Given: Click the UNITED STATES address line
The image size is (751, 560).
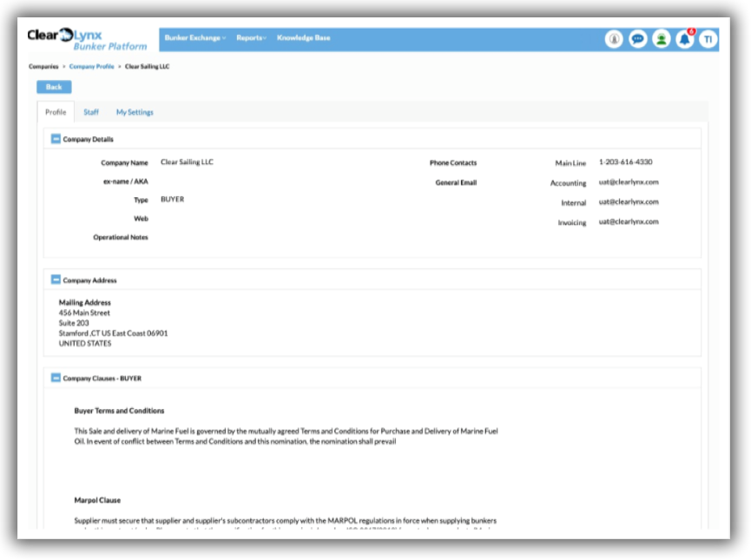Looking at the screenshot, I should (85, 344).
